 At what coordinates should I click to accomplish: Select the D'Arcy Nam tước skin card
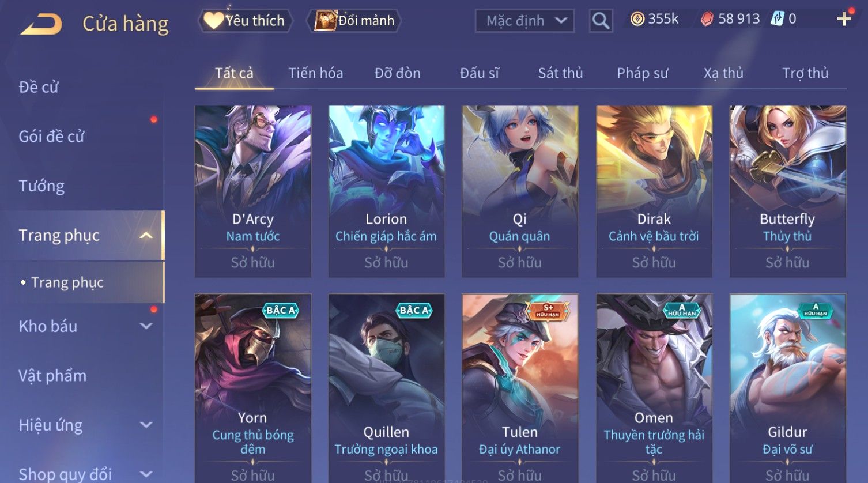coord(253,191)
